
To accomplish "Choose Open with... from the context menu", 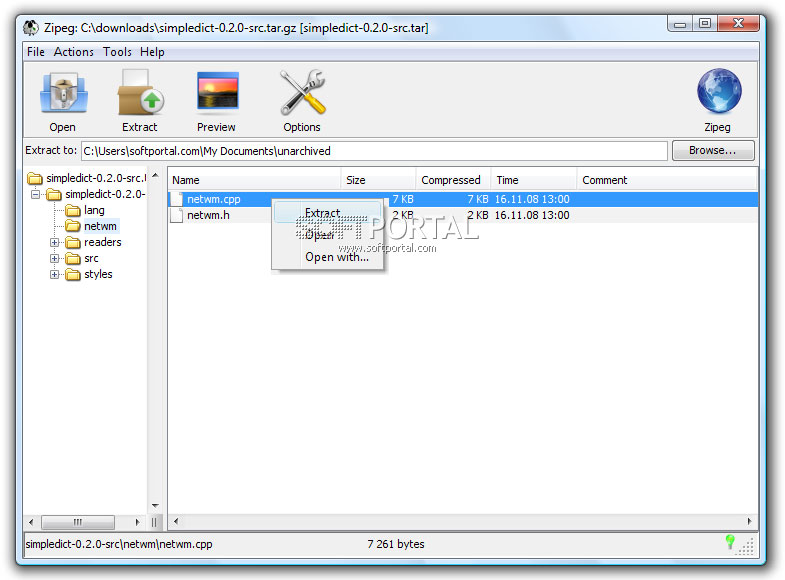I will (328, 257).
